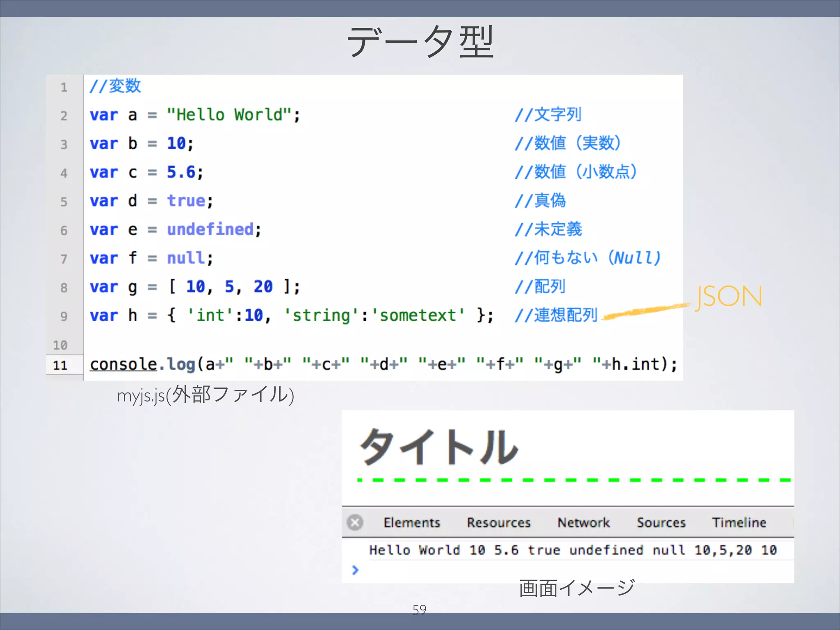Click the '//未定義' comment
Image resolution: width=840 pixels, height=630 pixels.
548,230
